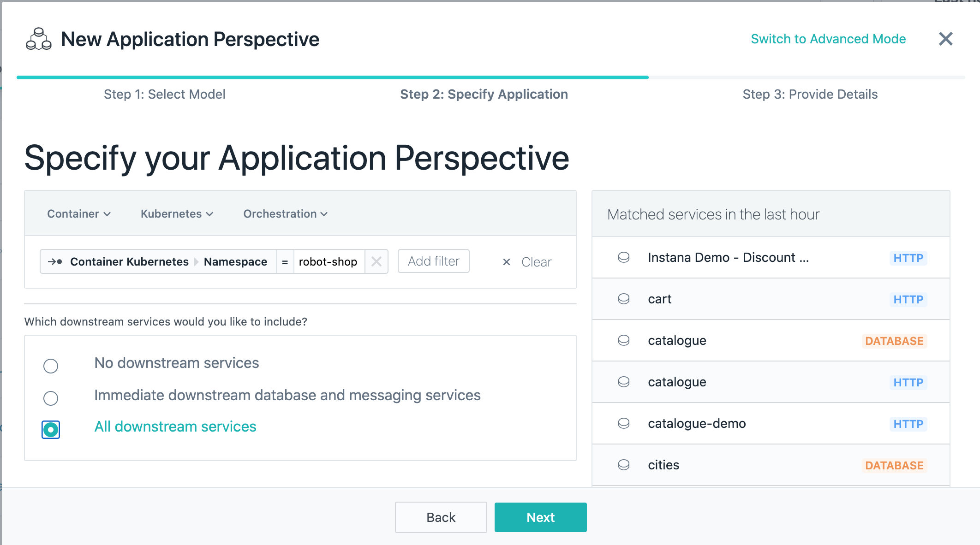Remove the robot-shop namespace filter
Image resolution: width=980 pixels, height=545 pixels.
(376, 262)
